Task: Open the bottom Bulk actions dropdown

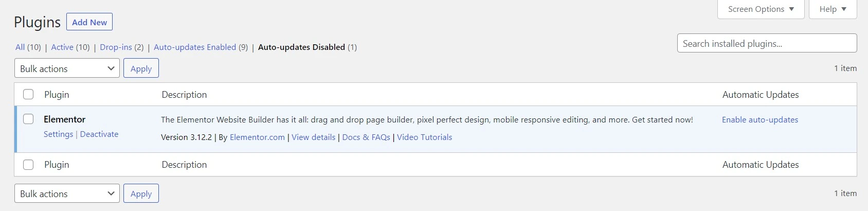Action: pos(67,194)
